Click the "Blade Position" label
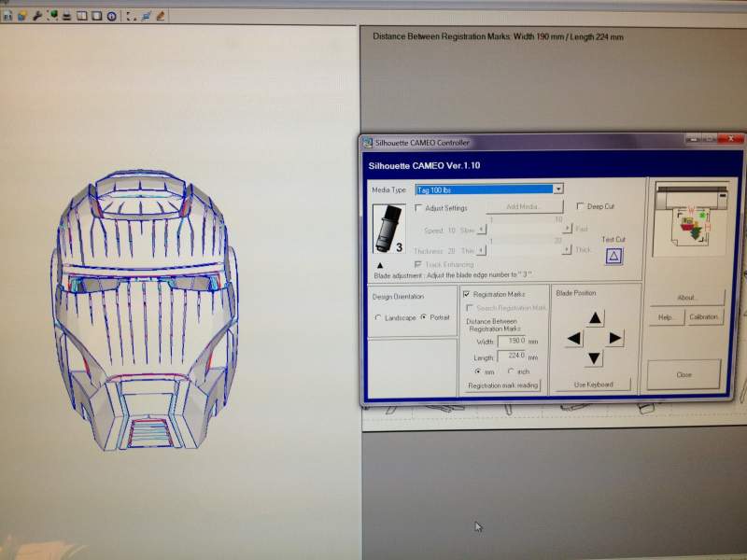Viewport: 747px width, 560px height. point(576,293)
